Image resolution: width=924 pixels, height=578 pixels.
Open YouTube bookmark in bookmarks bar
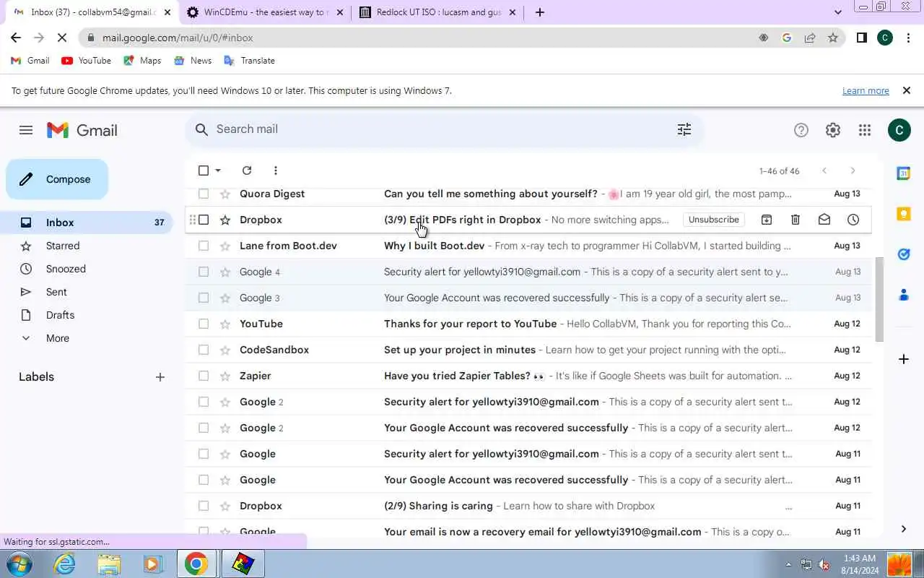click(87, 61)
